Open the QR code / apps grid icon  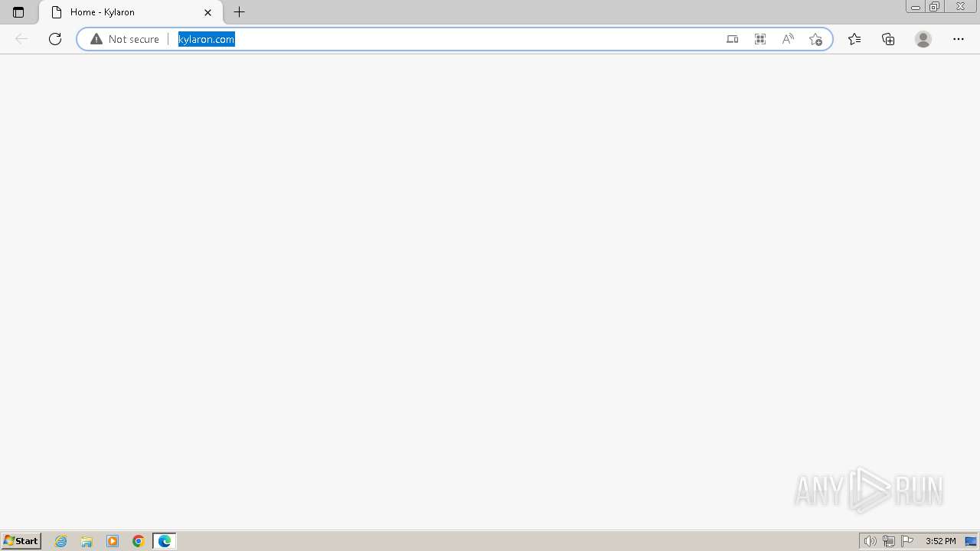point(760,39)
